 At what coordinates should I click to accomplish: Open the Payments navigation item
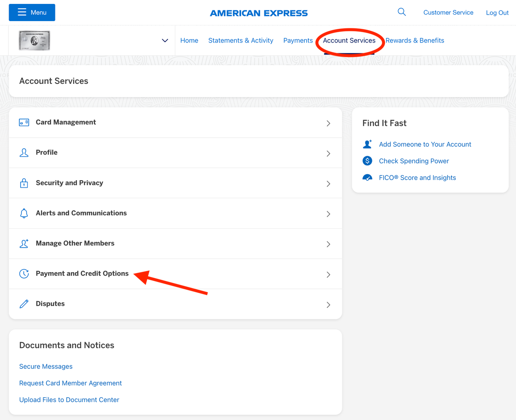[x=298, y=40]
